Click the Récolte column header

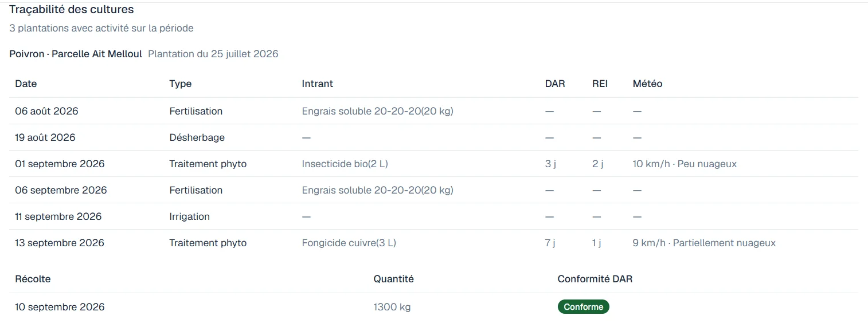click(33, 279)
